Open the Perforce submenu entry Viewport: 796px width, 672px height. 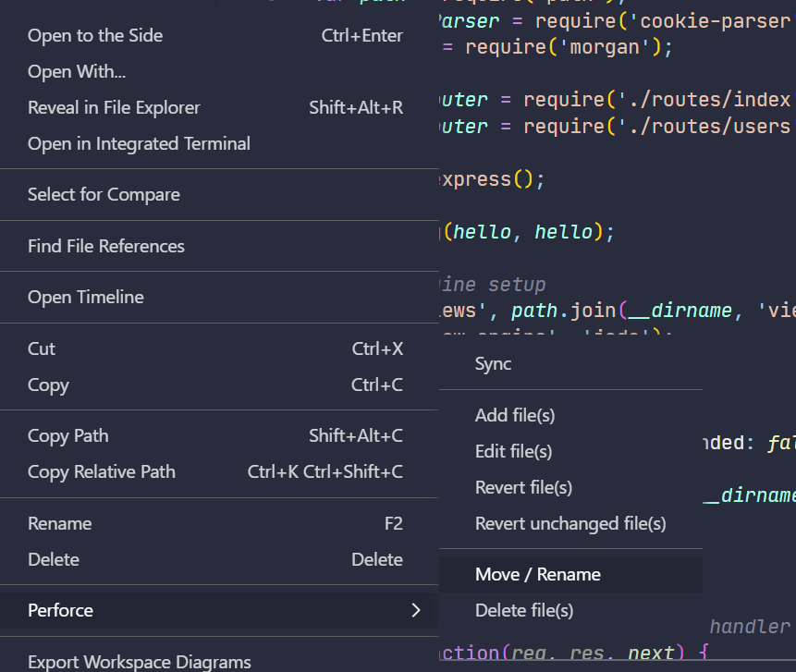219,610
